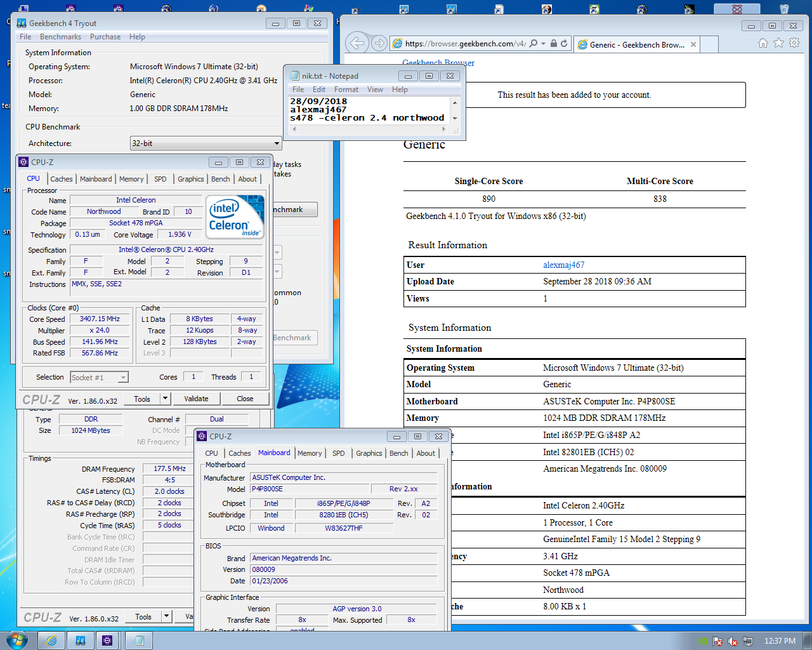Switch to Mainboard tab in front CPU-Z
This screenshot has height=650, width=812.
[96, 179]
